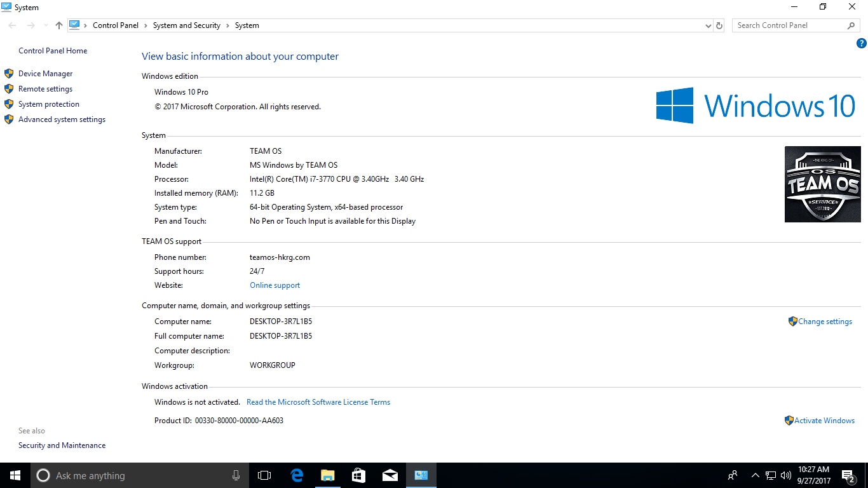
Task: Go up one level with up arrow
Action: [59, 25]
